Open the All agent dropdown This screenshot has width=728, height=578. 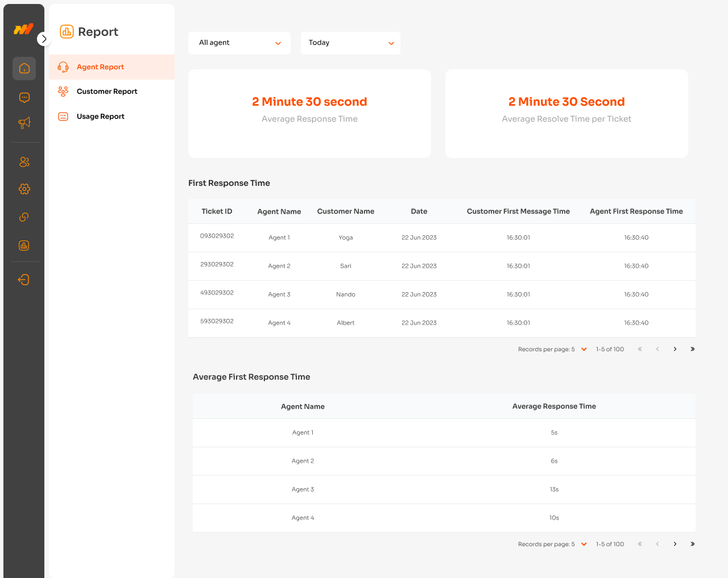[x=239, y=43]
